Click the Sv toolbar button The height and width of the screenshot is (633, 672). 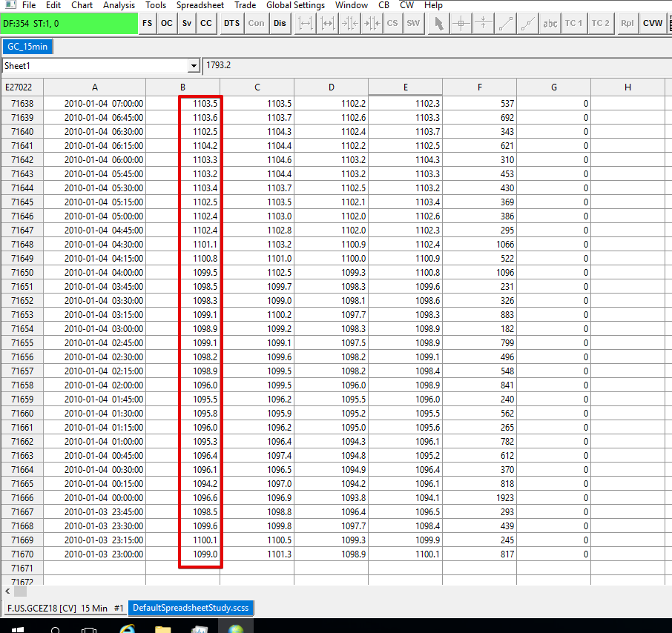(x=186, y=24)
